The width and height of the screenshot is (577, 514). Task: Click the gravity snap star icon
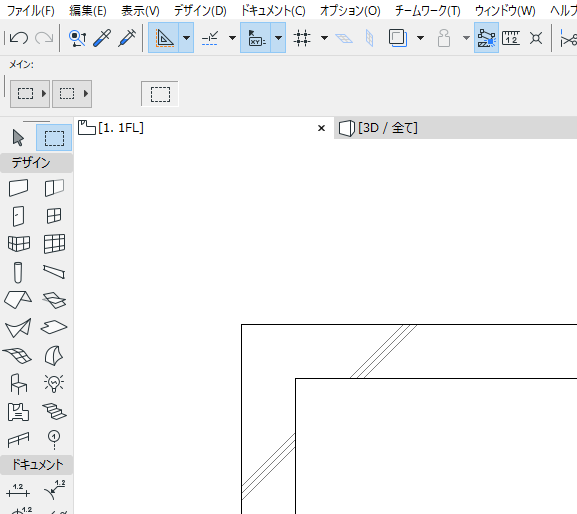[536, 38]
